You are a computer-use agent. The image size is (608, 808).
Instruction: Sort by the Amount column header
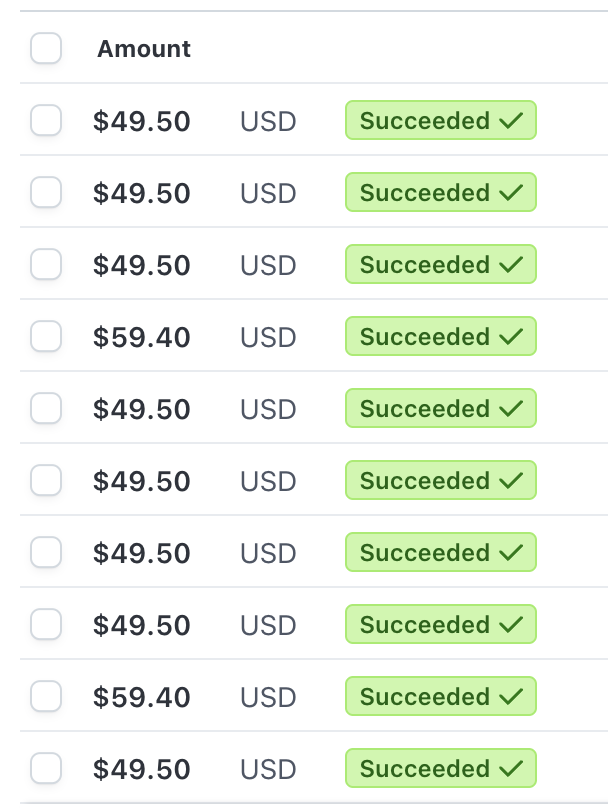tap(144, 49)
